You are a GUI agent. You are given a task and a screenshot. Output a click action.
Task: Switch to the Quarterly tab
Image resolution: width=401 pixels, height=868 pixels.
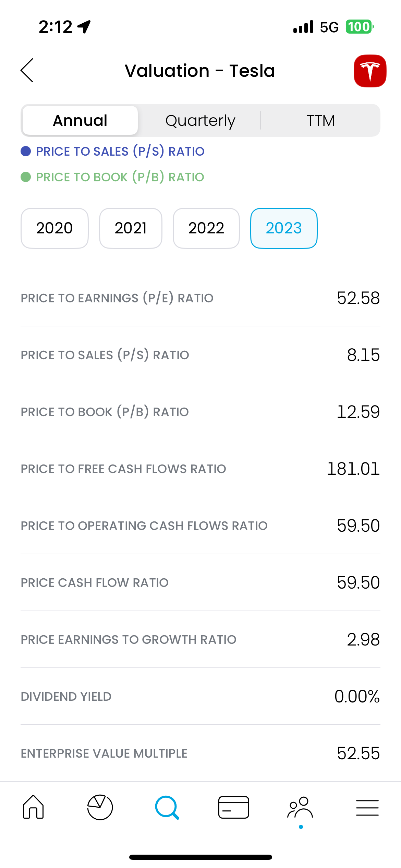pyautogui.click(x=200, y=120)
